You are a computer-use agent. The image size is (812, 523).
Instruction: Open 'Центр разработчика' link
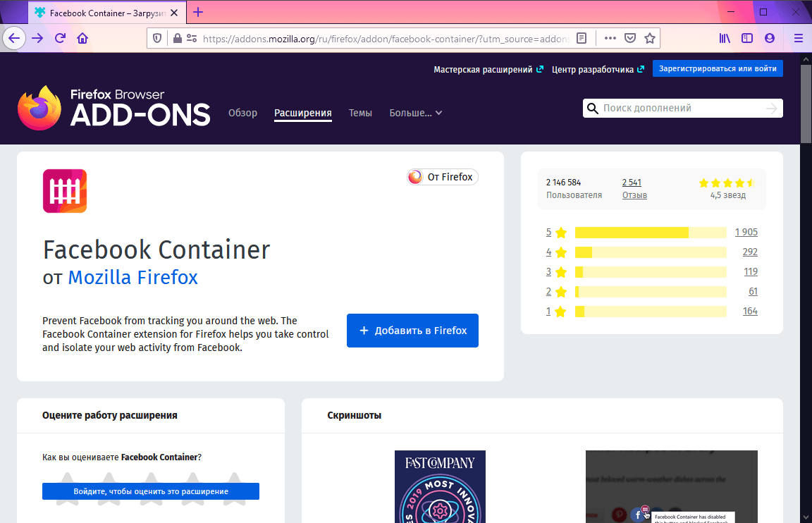pyautogui.click(x=598, y=69)
